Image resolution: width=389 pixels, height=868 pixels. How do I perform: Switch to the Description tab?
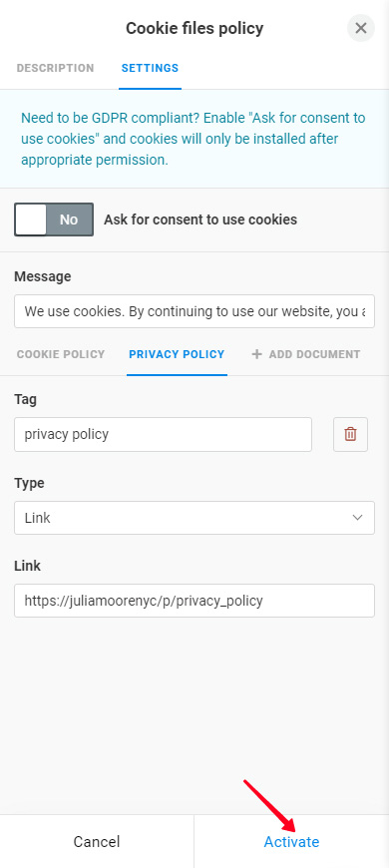(55, 68)
